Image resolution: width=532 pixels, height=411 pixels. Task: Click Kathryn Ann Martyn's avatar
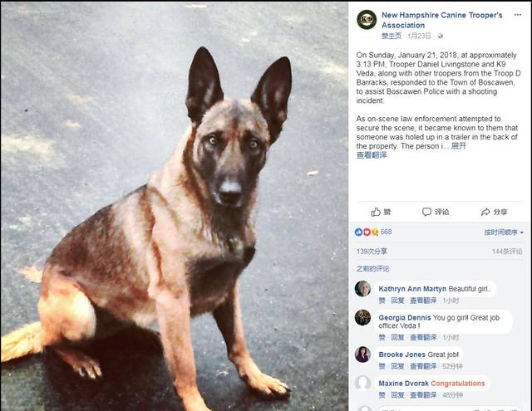pos(362,289)
